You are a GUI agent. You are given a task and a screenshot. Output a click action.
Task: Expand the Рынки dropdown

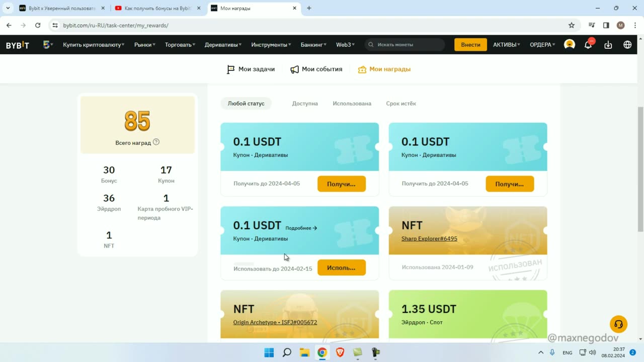(144, 45)
